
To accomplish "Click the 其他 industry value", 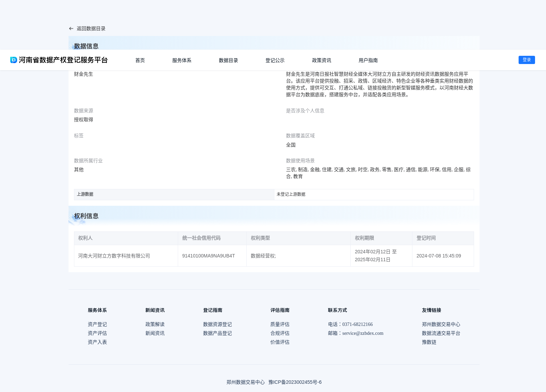I will 79,169.
